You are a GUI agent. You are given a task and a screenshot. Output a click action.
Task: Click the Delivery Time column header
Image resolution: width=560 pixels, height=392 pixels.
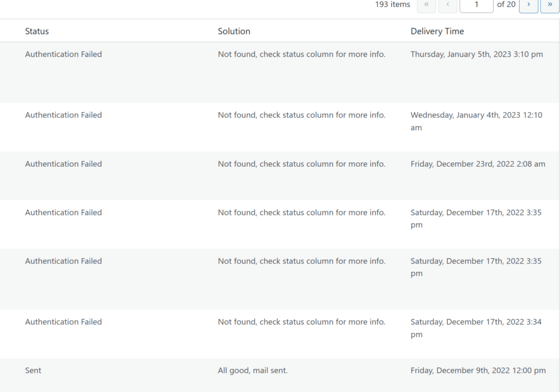(x=437, y=31)
